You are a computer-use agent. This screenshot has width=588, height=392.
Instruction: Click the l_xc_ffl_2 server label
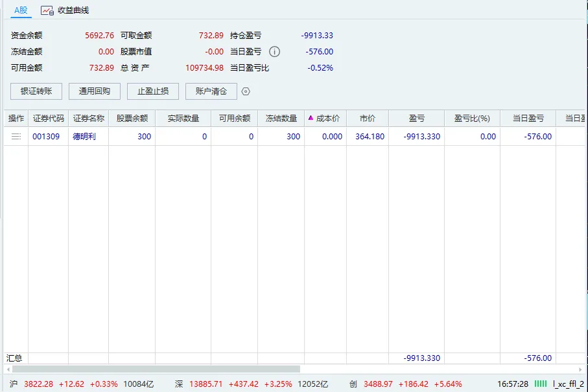(x=569, y=384)
